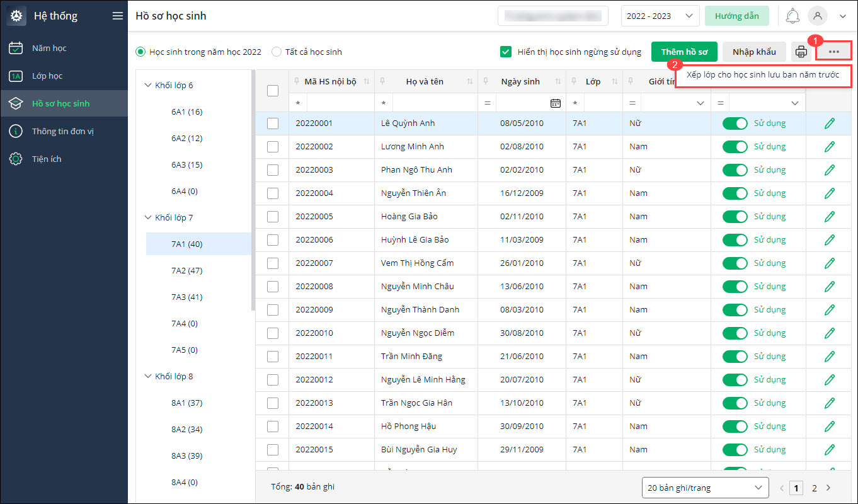Open the status filter dropdown
Screen dimensions: 858x504
click(794, 103)
